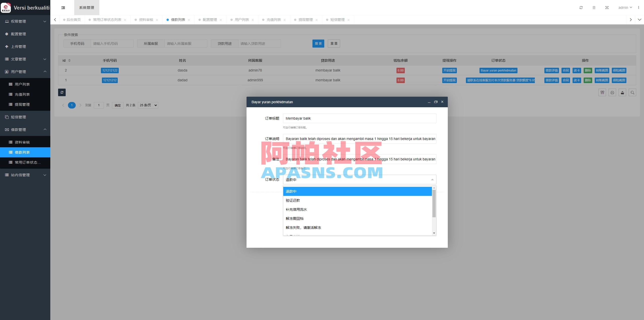This screenshot has width=644, height=320.
Task: Click the 搜索 search button
Action: (318, 43)
